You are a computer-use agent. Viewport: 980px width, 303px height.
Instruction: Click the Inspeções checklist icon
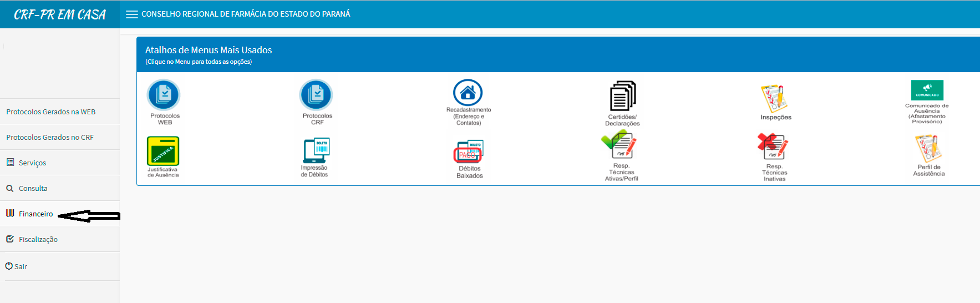click(774, 98)
